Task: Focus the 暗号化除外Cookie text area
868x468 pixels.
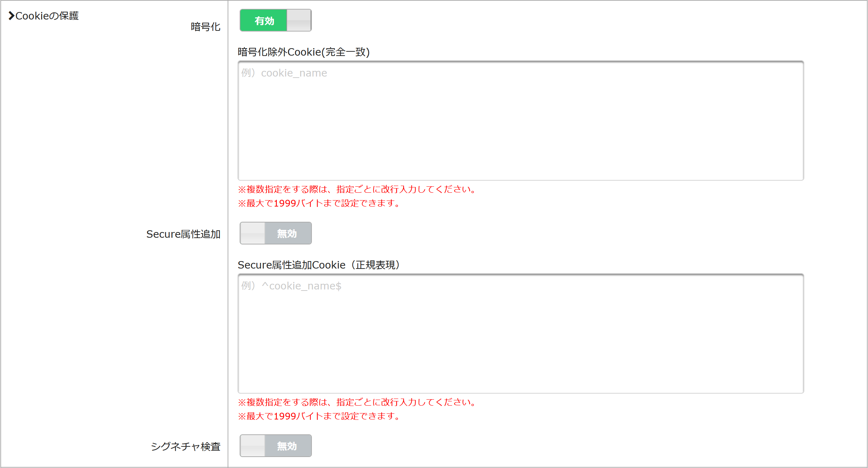Action: (521, 121)
